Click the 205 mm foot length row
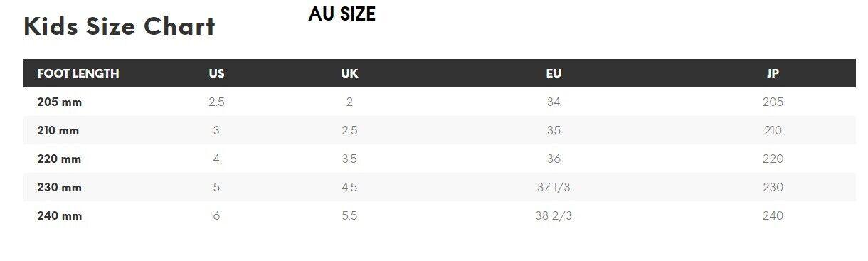Image resolution: width=868 pixels, height=261 pixels. (x=440, y=102)
